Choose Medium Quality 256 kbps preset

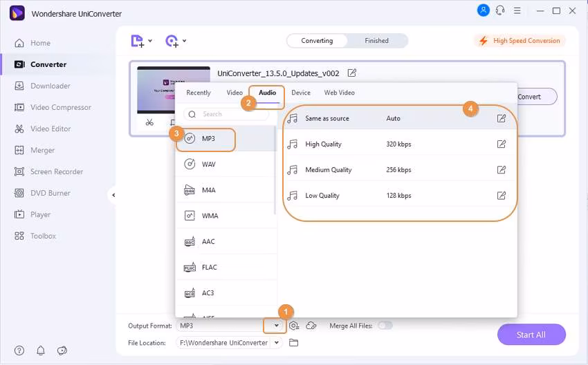pos(398,170)
